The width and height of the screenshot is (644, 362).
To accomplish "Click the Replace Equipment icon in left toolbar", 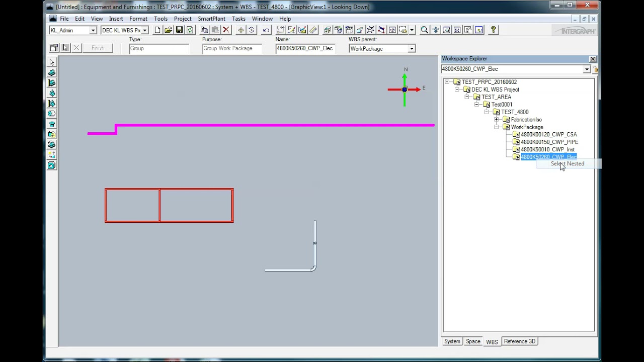I will [52, 145].
